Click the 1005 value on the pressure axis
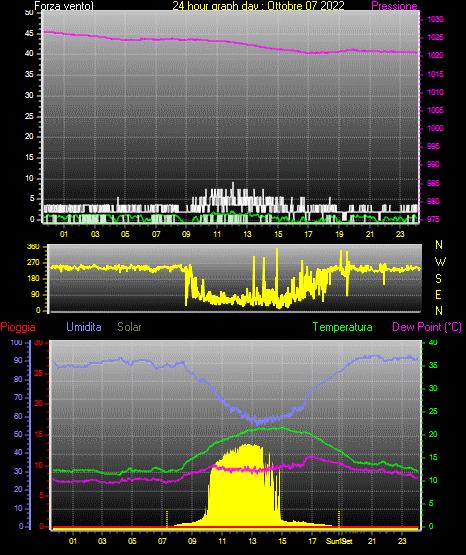This screenshot has width=466, height=555. tap(435, 110)
